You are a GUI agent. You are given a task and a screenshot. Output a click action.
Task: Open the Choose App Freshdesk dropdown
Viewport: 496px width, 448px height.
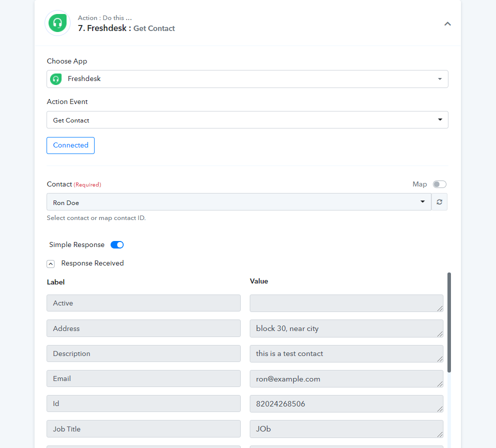[x=247, y=79]
